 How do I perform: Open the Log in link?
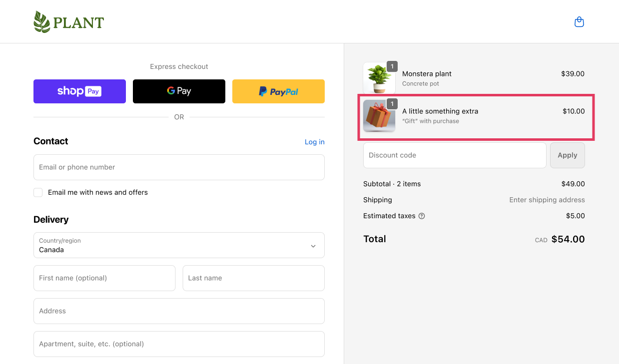click(315, 142)
